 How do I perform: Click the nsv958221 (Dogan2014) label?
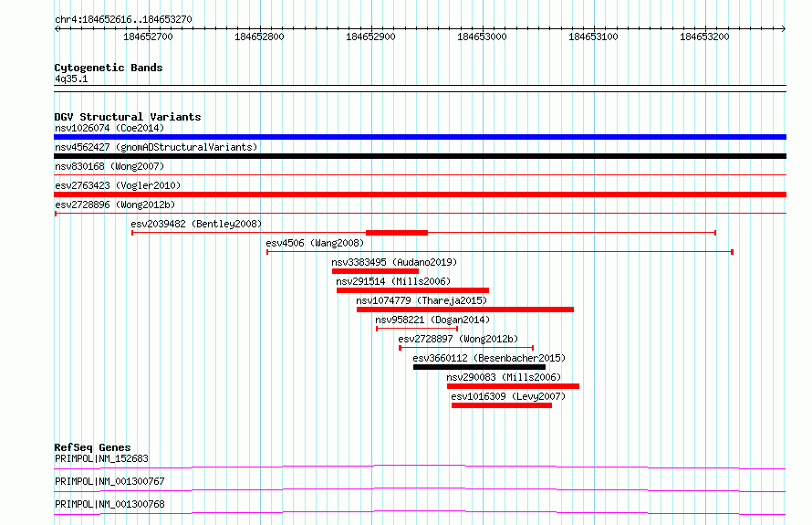(432, 320)
